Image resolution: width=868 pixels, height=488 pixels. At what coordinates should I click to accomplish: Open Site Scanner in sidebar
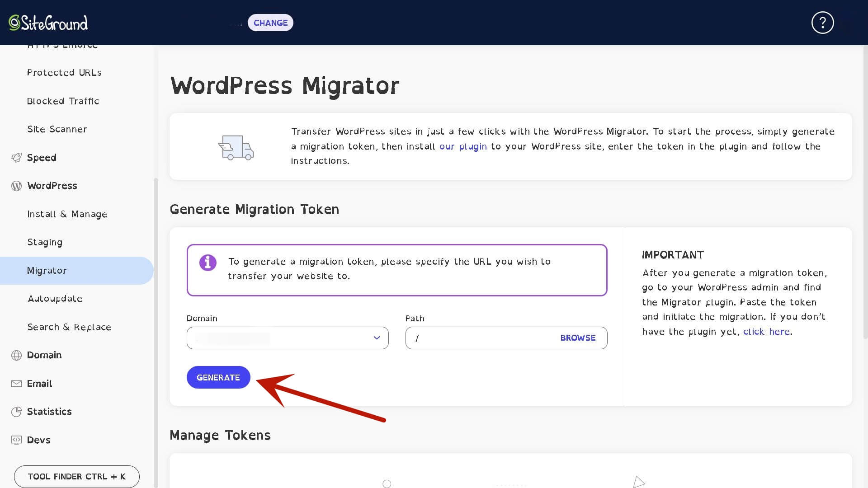[x=57, y=129]
